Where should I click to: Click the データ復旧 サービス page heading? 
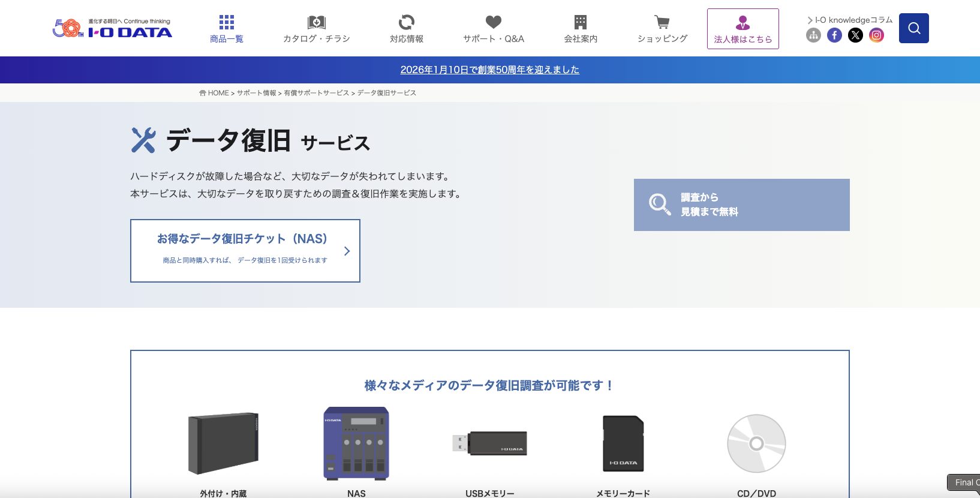coord(268,141)
